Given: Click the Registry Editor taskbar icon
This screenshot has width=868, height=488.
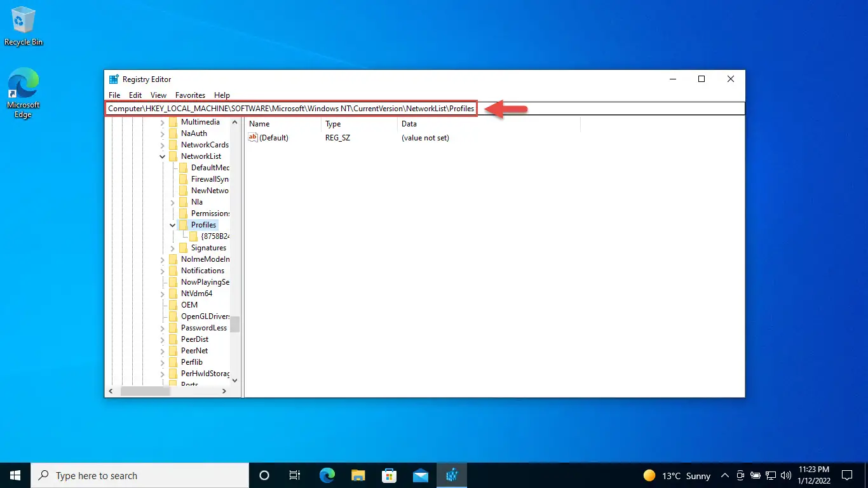Looking at the screenshot, I should coord(452,475).
